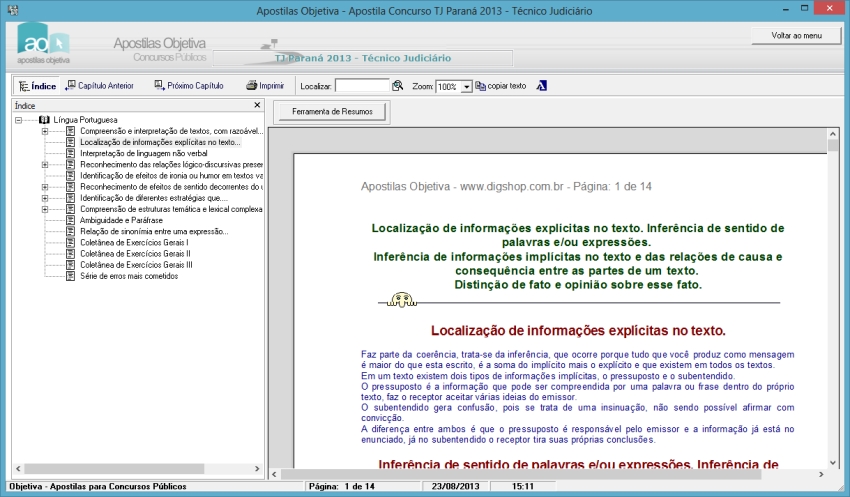Image resolution: width=850 pixels, height=497 pixels.
Task: Open the Zoom 100% dropdown arrow
Action: tap(467, 87)
